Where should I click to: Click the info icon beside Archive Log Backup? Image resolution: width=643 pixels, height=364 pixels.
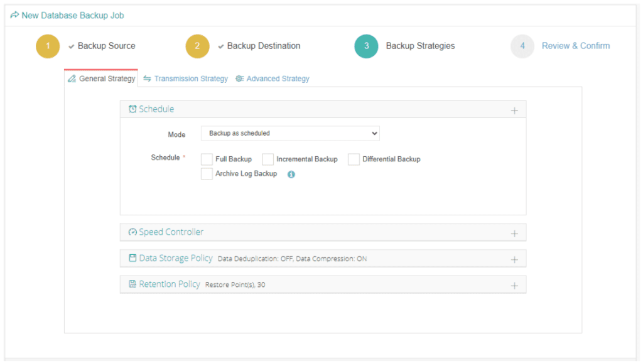point(290,174)
